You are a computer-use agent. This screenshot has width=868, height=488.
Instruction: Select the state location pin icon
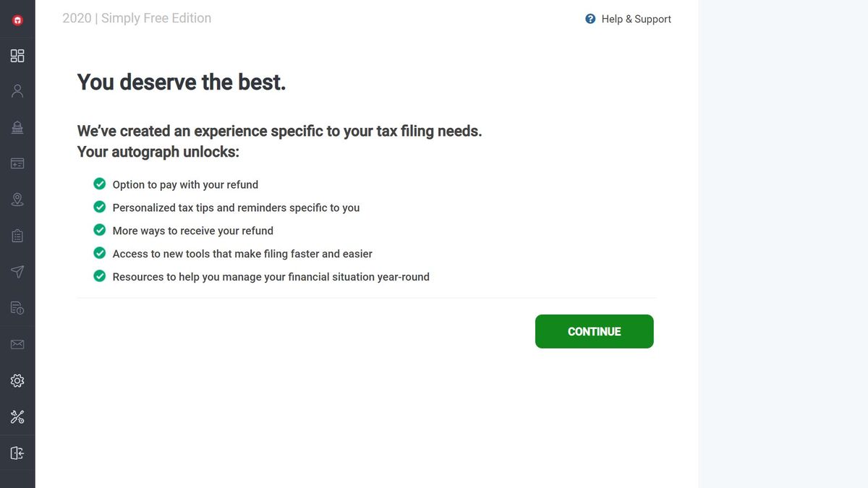[17, 199]
